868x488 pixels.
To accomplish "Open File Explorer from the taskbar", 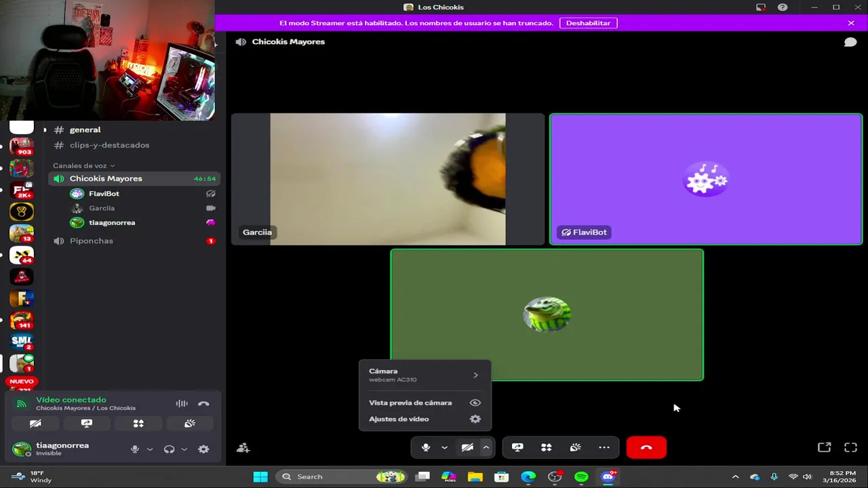I will tap(475, 476).
